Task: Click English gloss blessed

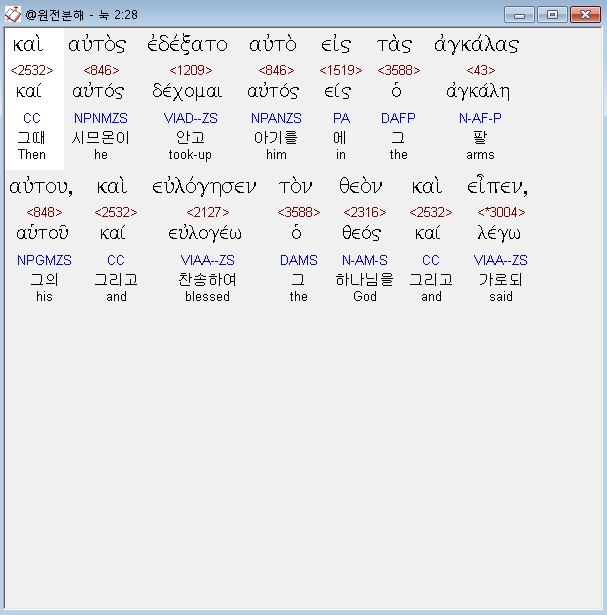Action: [207, 297]
